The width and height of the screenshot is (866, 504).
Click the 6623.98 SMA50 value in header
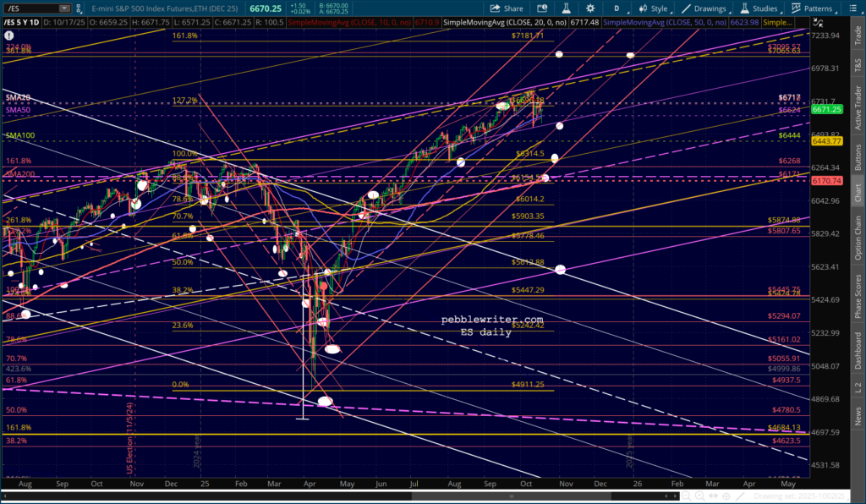tap(744, 23)
